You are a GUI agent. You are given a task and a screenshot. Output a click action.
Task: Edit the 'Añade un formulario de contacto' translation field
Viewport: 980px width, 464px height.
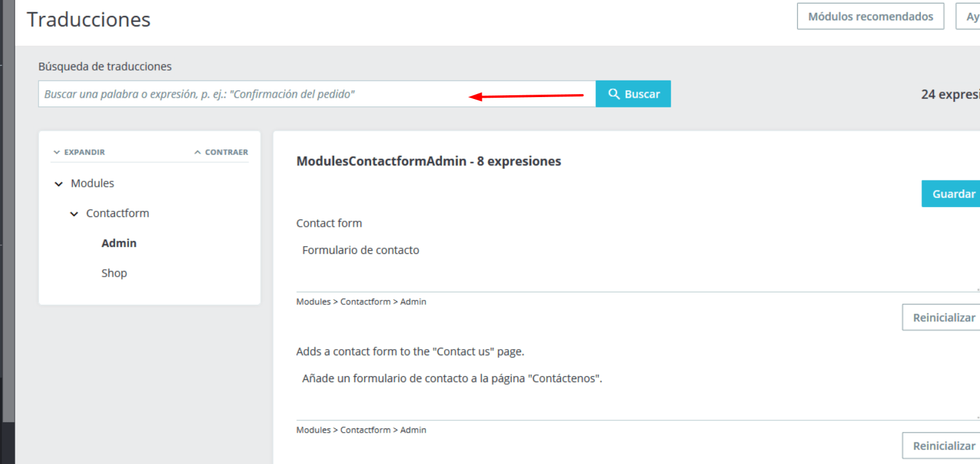pos(638,393)
